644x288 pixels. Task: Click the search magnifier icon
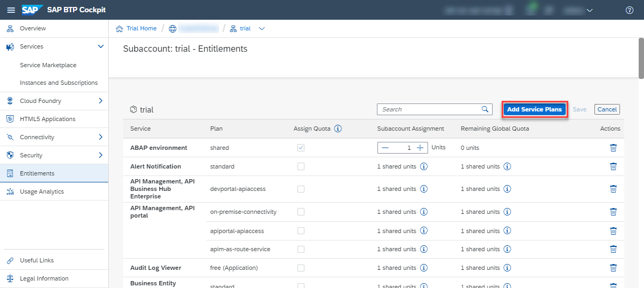tap(485, 109)
